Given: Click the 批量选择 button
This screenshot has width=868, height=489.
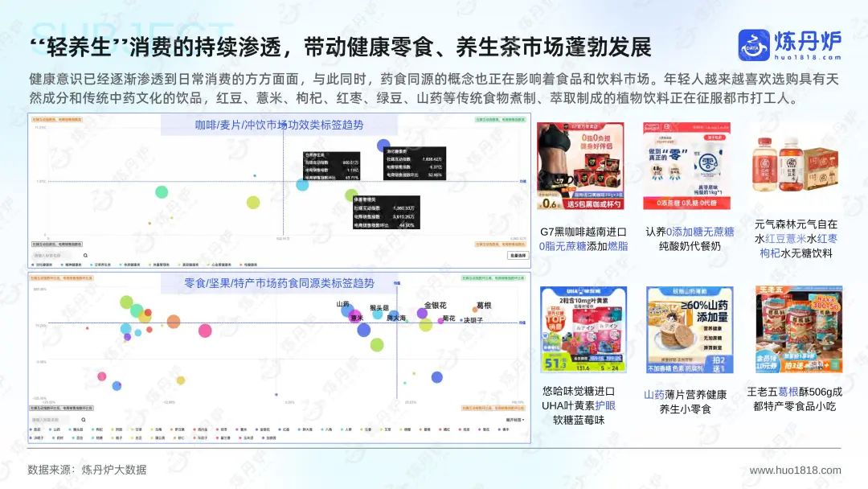Looking at the screenshot, I should [x=517, y=255].
